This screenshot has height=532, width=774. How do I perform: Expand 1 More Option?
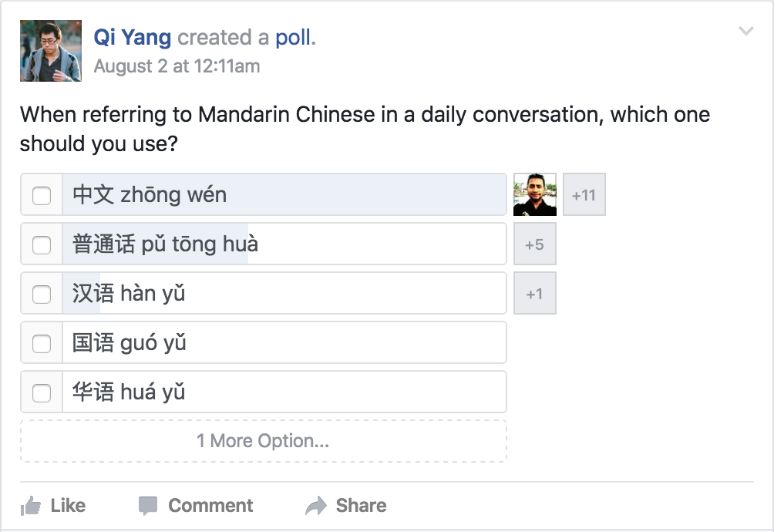click(263, 441)
